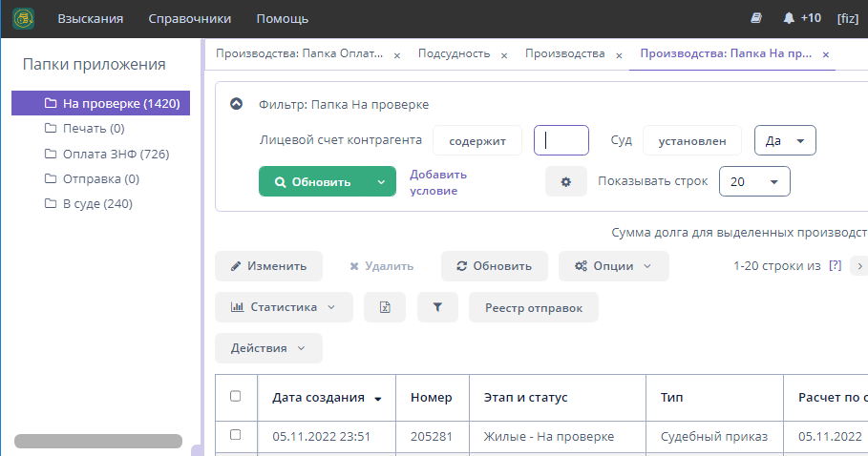This screenshot has height=456, width=868.
Task: Click the Excel export icon button
Action: click(x=385, y=307)
